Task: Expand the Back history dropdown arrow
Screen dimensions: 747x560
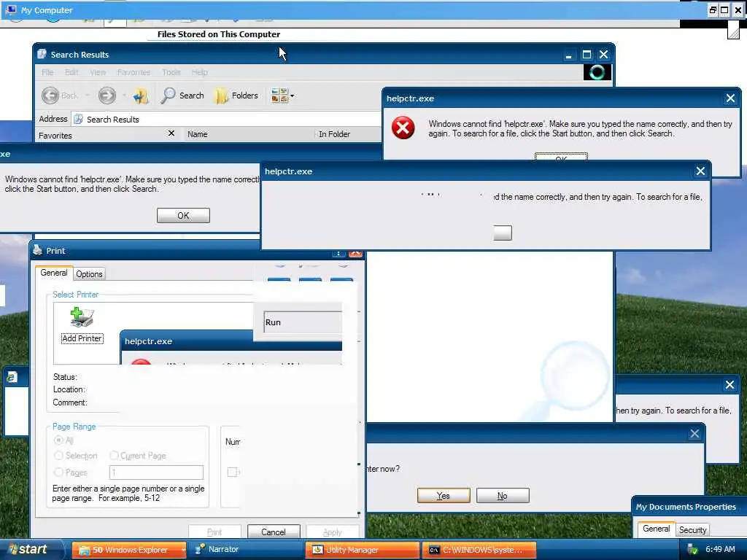Action: [88, 96]
